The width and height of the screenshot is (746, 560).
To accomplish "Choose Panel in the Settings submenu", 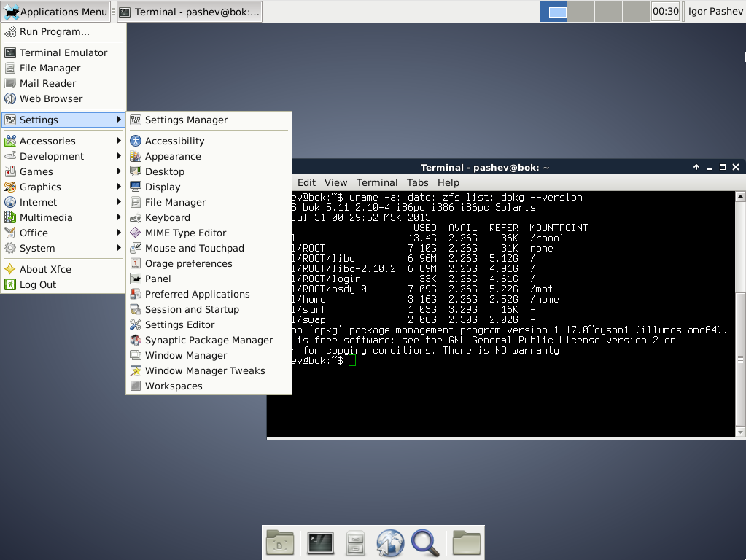I will [x=209, y=279].
